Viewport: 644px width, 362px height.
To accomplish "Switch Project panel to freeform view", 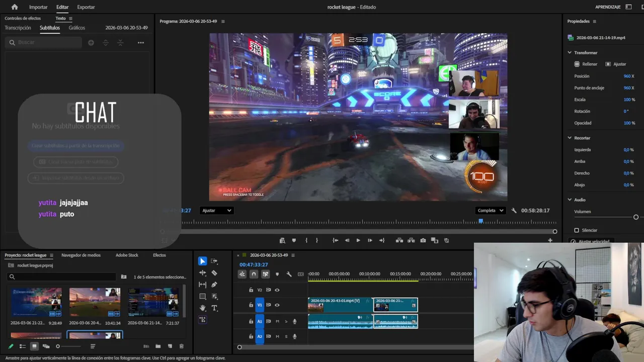I will [46, 346].
